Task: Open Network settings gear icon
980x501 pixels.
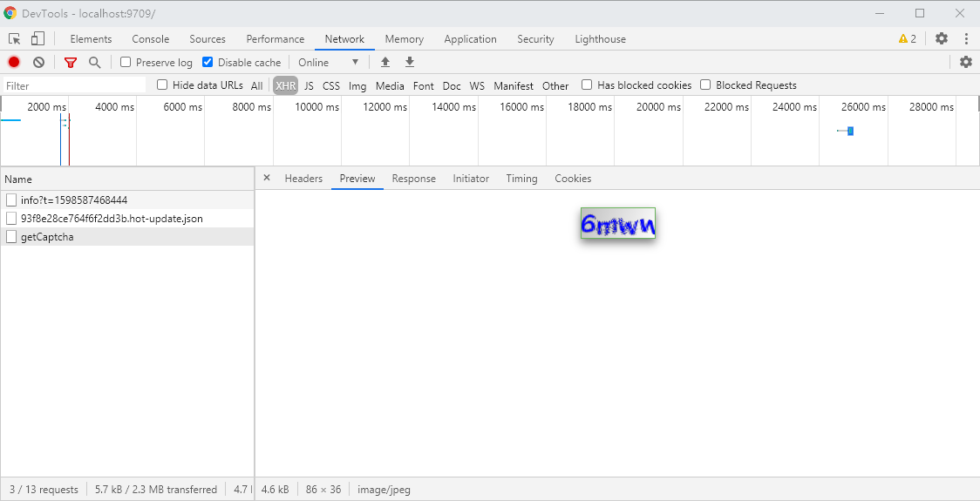Action: 966,62
